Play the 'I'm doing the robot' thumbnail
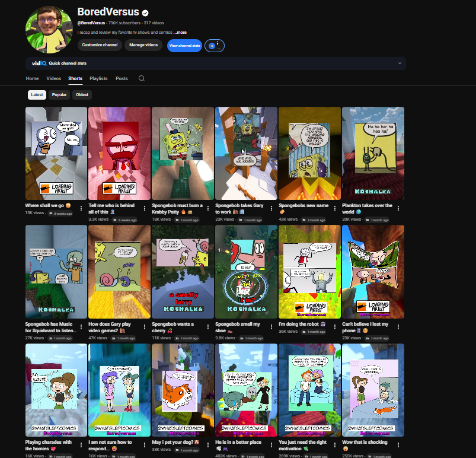This screenshot has height=458, width=476. (309, 272)
